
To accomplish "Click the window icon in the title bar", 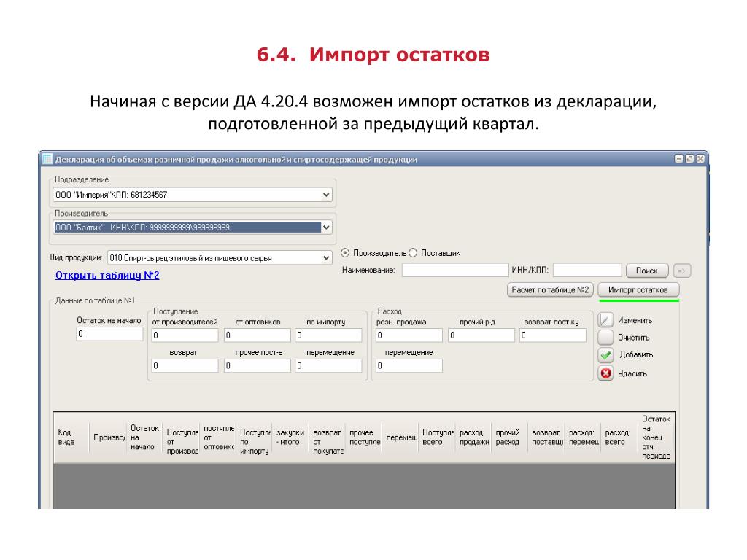I will pos(47,159).
